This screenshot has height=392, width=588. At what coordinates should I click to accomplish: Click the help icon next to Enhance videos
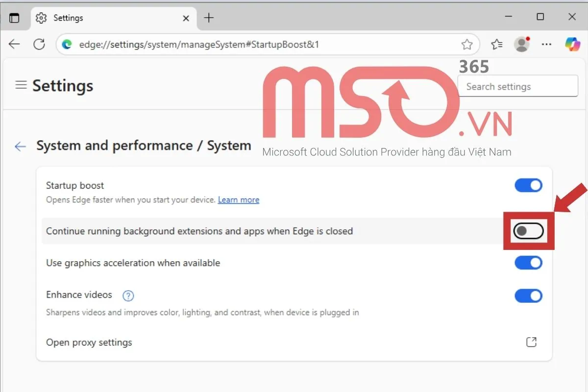128,295
